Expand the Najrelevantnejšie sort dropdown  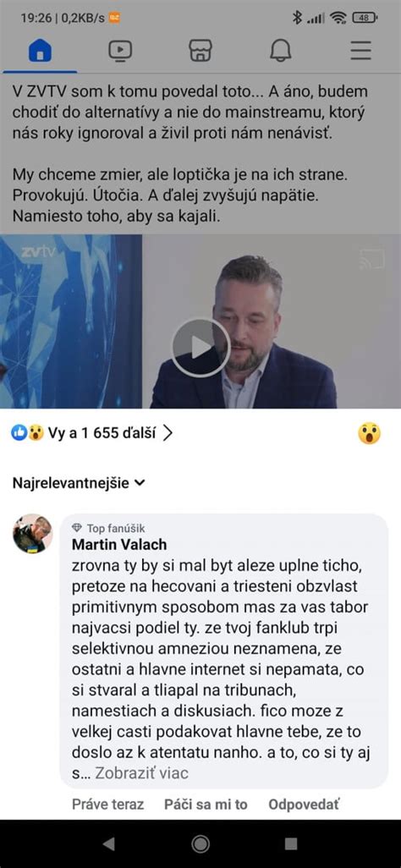pyautogui.click(x=79, y=483)
